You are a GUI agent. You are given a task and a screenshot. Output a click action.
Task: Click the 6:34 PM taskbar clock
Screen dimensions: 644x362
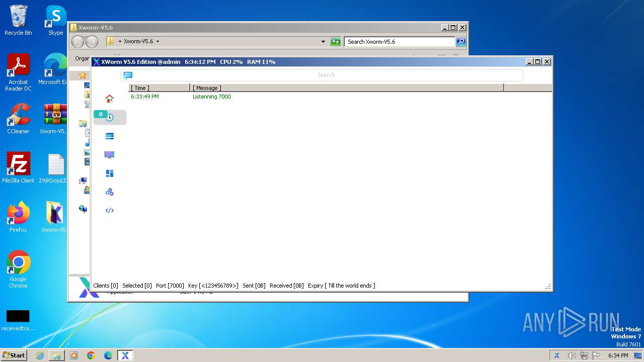618,355
